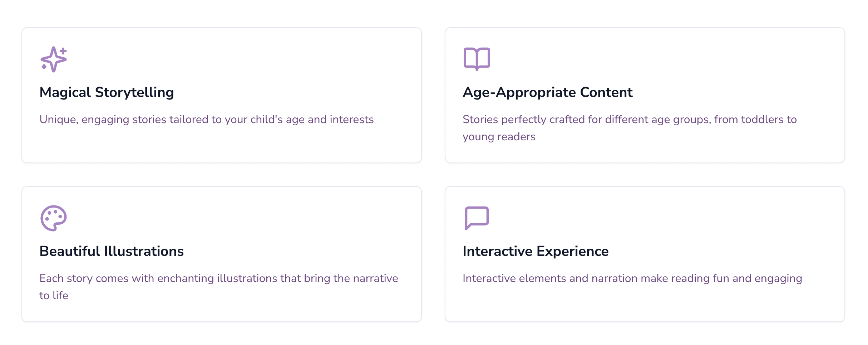The width and height of the screenshot is (868, 345).
Task: Click the words 'young readers'
Action: 499,137
